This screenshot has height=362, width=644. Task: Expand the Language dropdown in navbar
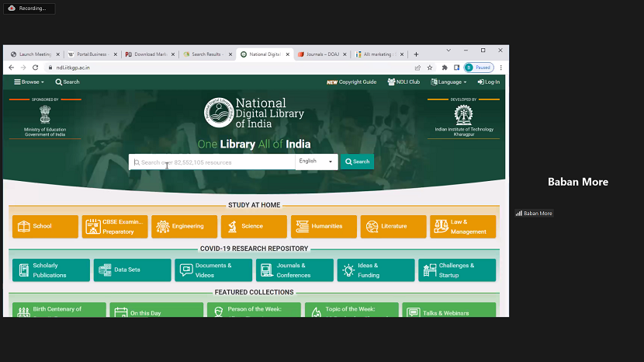(x=450, y=82)
